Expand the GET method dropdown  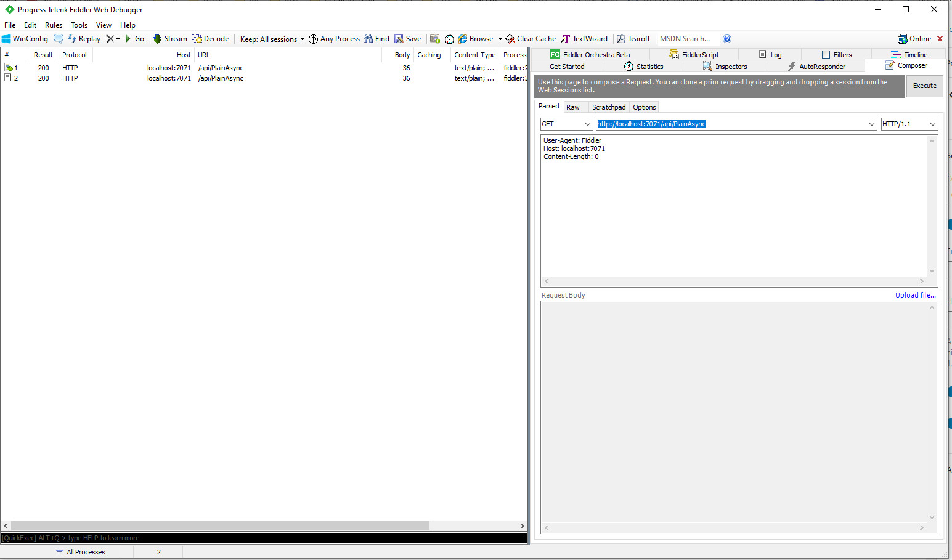click(587, 124)
